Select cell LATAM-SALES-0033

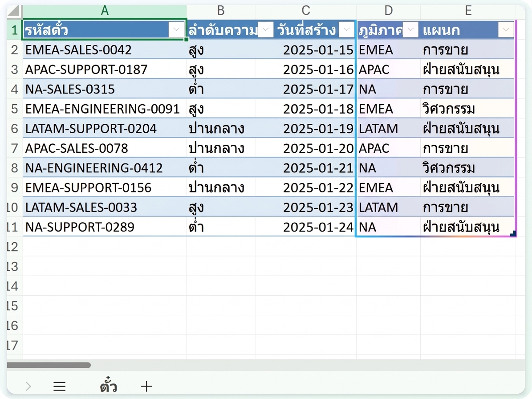pos(105,208)
